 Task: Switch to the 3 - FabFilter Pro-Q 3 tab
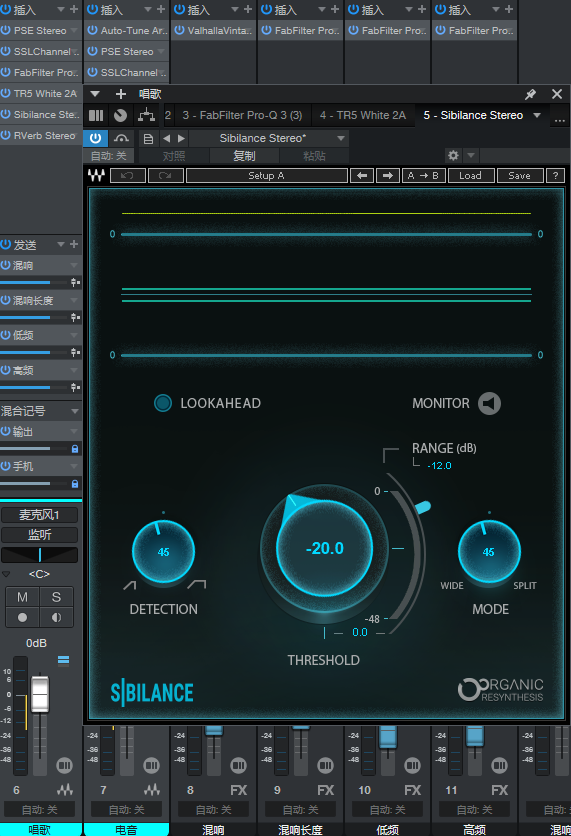[242, 115]
